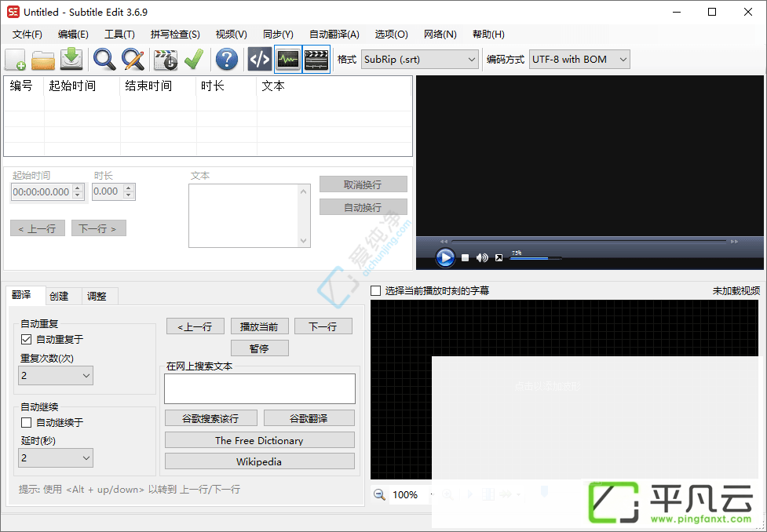
Task: Zoom out waveform with magnifier icon
Action: click(x=379, y=494)
